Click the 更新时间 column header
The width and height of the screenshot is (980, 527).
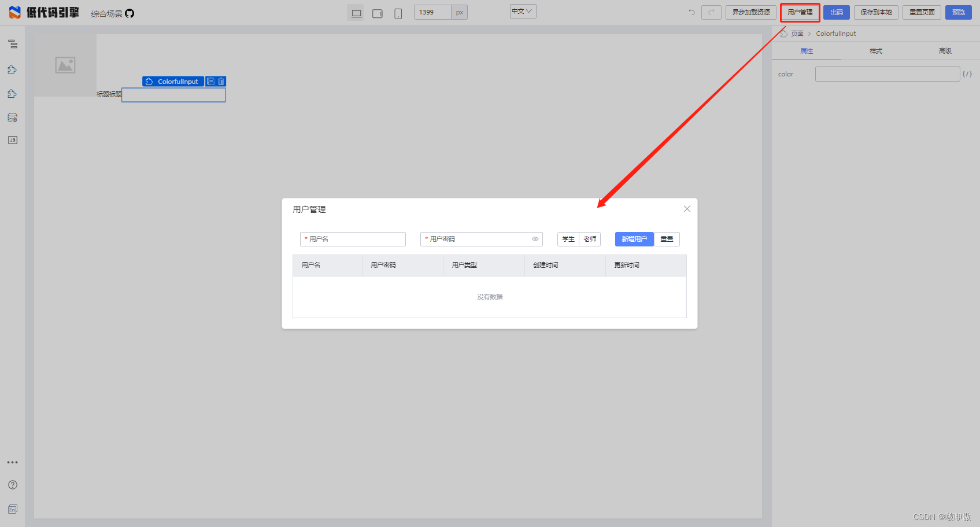pos(646,265)
